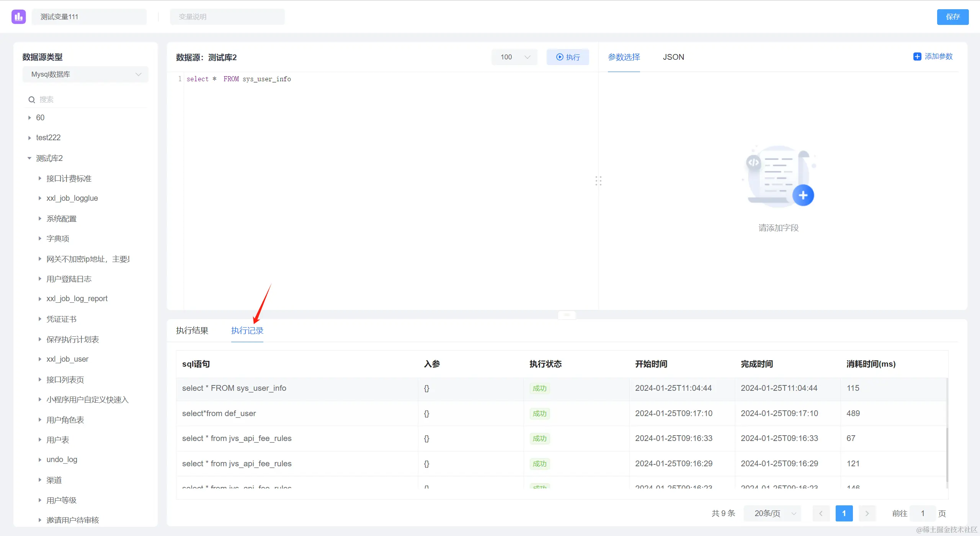980x536 pixels.
Task: Go to previous page arrow
Action: (821, 513)
